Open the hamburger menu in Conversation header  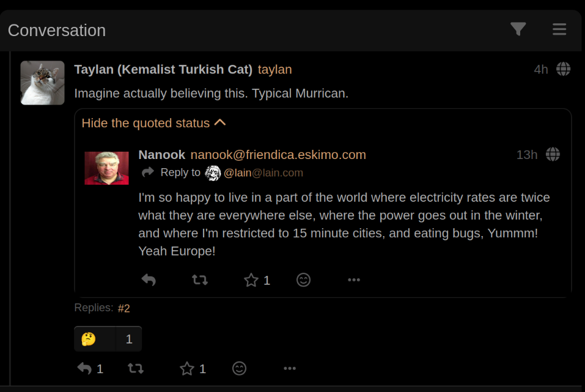(559, 29)
